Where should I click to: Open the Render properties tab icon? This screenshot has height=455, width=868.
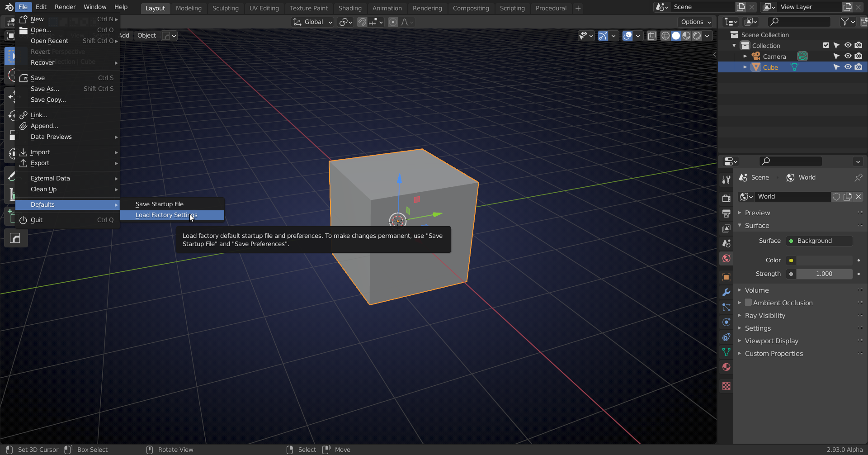coord(726,198)
